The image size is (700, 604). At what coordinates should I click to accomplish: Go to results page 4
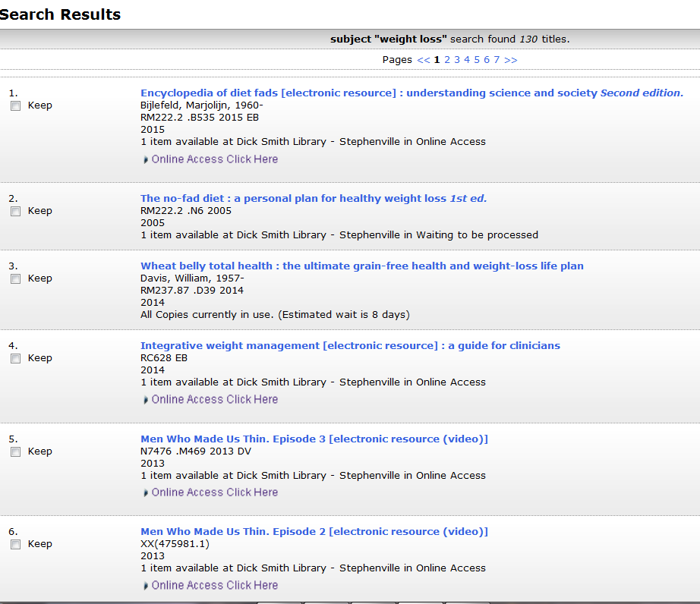point(466,60)
